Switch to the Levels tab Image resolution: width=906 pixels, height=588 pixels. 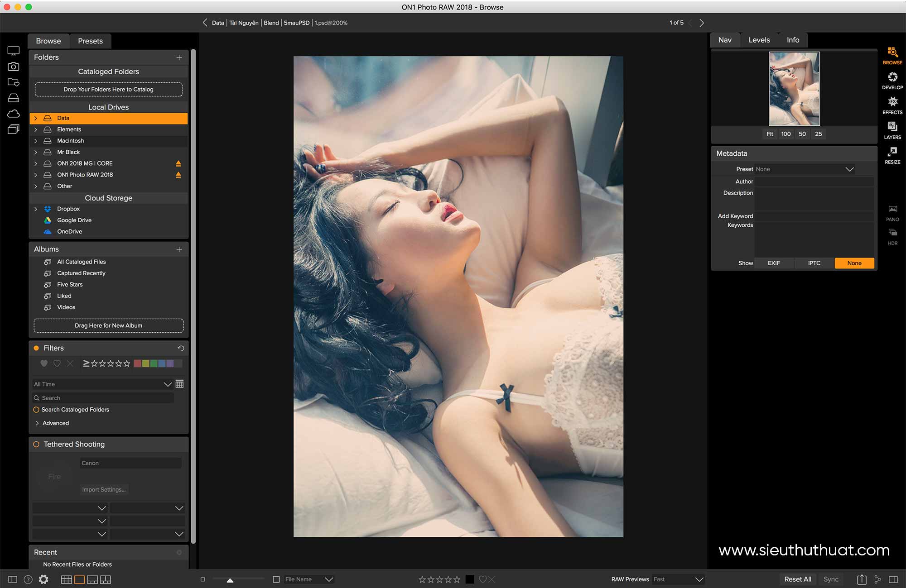759,40
